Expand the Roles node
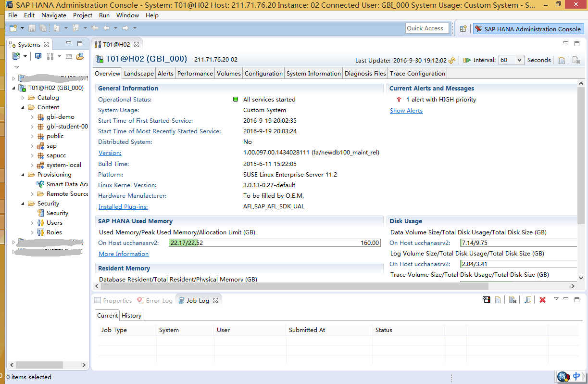This screenshot has width=588, height=384. (x=32, y=232)
